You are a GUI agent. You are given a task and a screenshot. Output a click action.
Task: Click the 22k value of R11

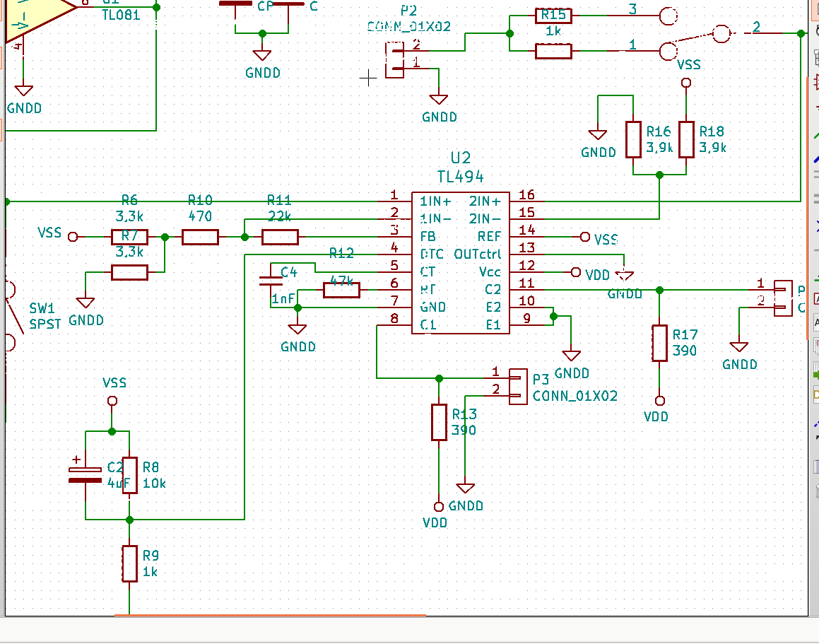click(x=279, y=216)
